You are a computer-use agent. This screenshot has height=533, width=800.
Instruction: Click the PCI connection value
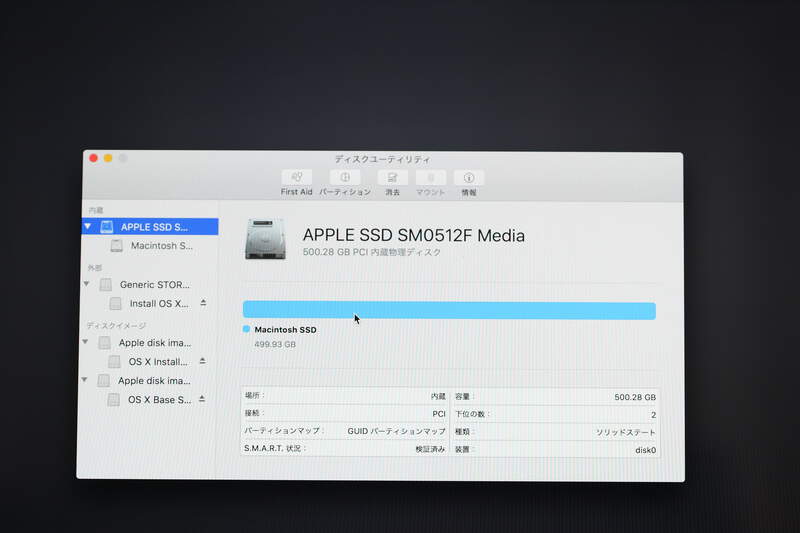[439, 414]
